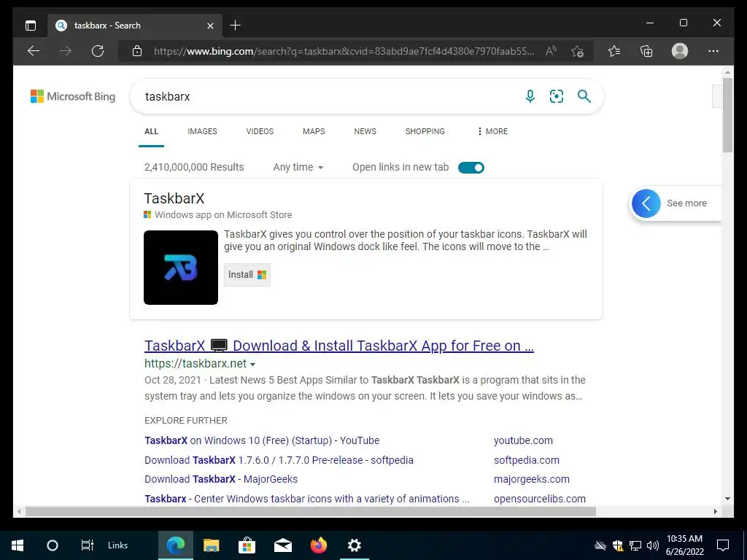Open TaskbarX on Windows 10 YouTube link
This screenshot has height=560, width=747.
click(x=262, y=440)
